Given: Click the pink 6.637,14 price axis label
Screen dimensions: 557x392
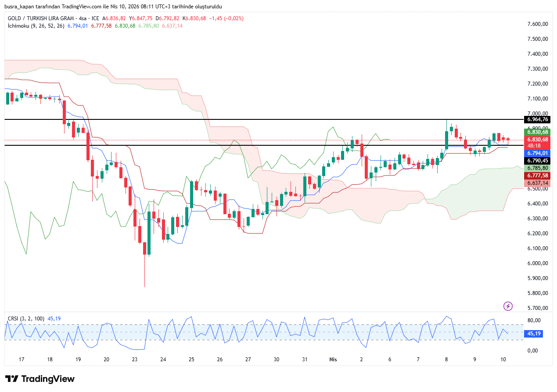Looking at the screenshot, I should (537, 183).
